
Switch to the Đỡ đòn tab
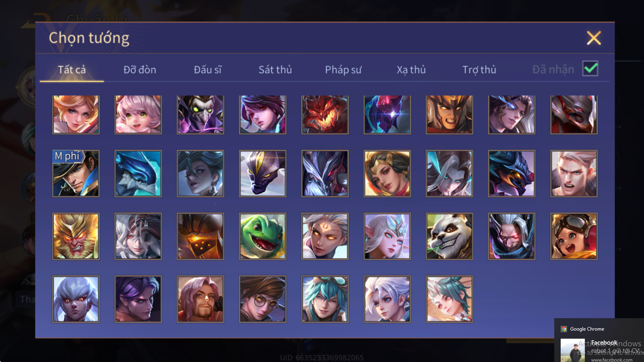click(x=140, y=70)
